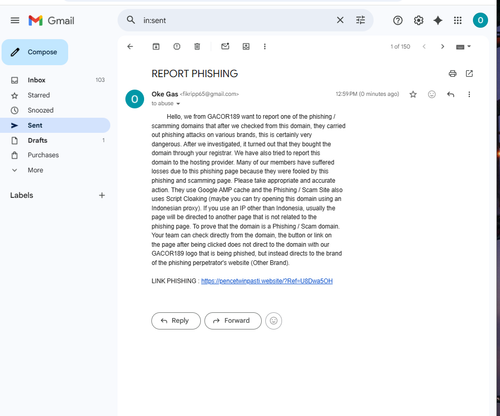Print the whole conversation
Screen dimensions: 500x416
tap(452, 74)
